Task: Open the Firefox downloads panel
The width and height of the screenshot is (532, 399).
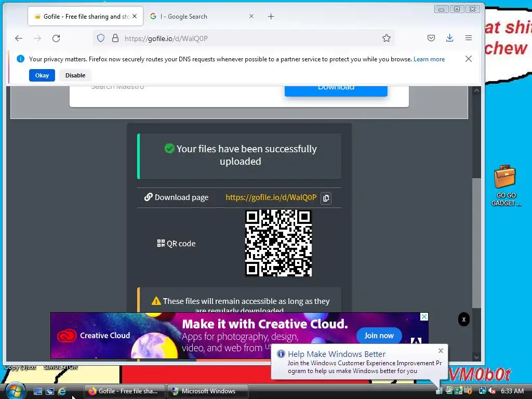Action: pos(449,38)
